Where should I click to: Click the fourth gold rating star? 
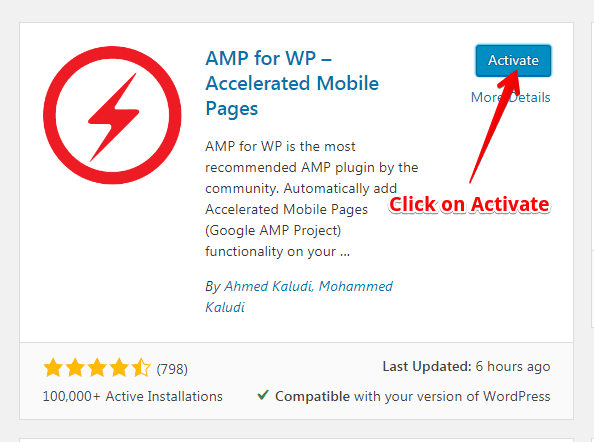pos(119,367)
